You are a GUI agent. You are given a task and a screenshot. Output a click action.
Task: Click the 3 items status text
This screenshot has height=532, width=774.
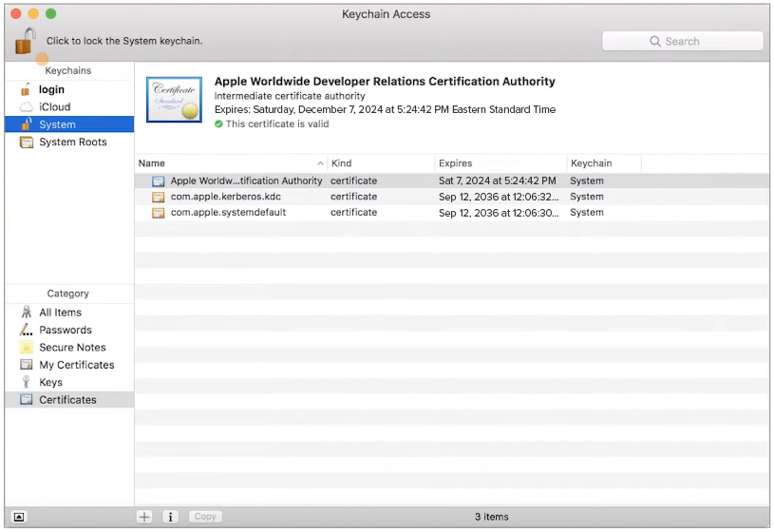click(492, 517)
